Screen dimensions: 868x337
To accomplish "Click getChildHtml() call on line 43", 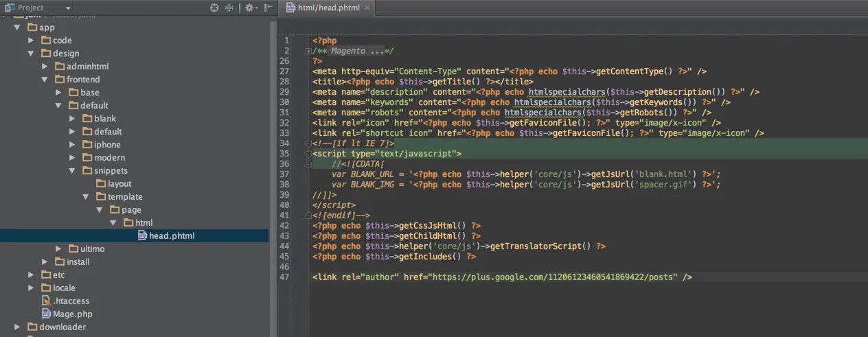I will pos(433,236).
